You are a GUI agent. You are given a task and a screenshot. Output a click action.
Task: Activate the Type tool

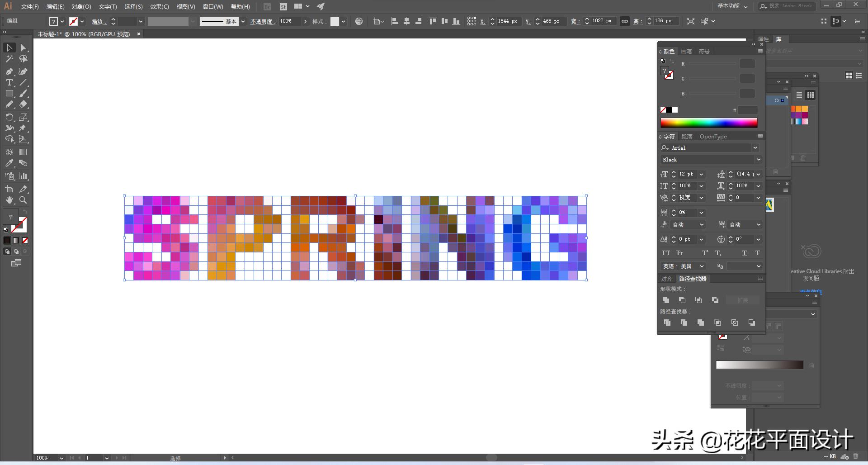(x=9, y=82)
